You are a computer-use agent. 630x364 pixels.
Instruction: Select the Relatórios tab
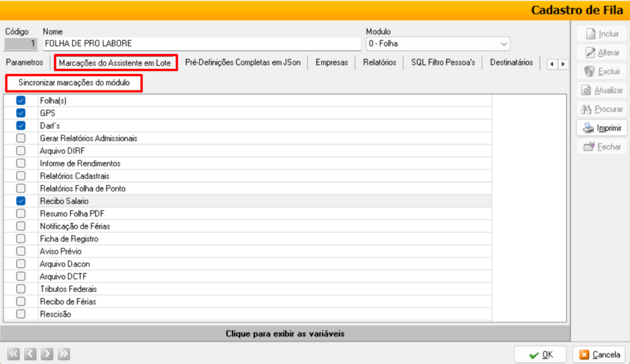tap(380, 62)
